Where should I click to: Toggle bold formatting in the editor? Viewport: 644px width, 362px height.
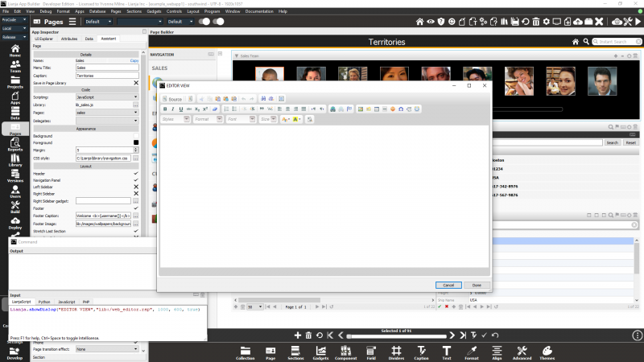click(x=165, y=109)
